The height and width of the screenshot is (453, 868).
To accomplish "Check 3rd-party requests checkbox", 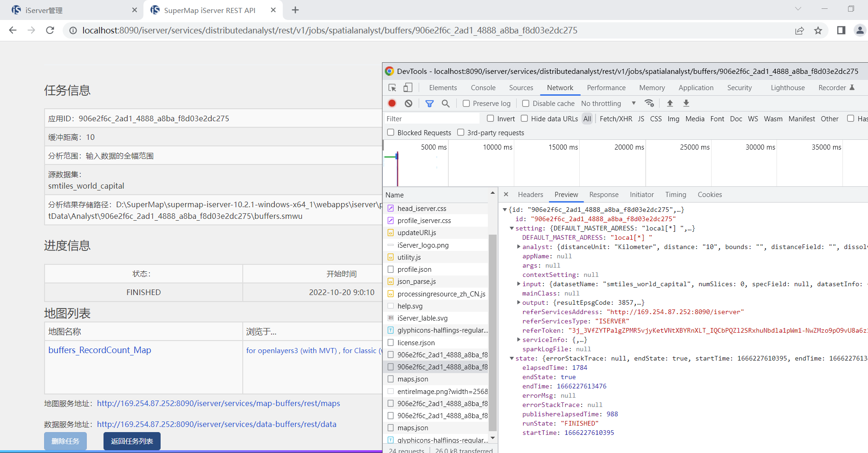I will [x=460, y=132].
